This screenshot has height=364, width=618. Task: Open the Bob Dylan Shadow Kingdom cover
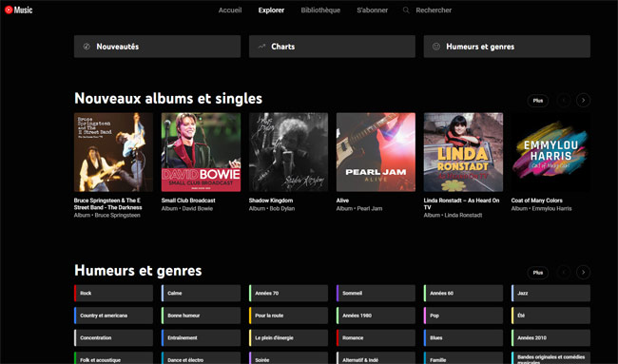click(x=288, y=152)
